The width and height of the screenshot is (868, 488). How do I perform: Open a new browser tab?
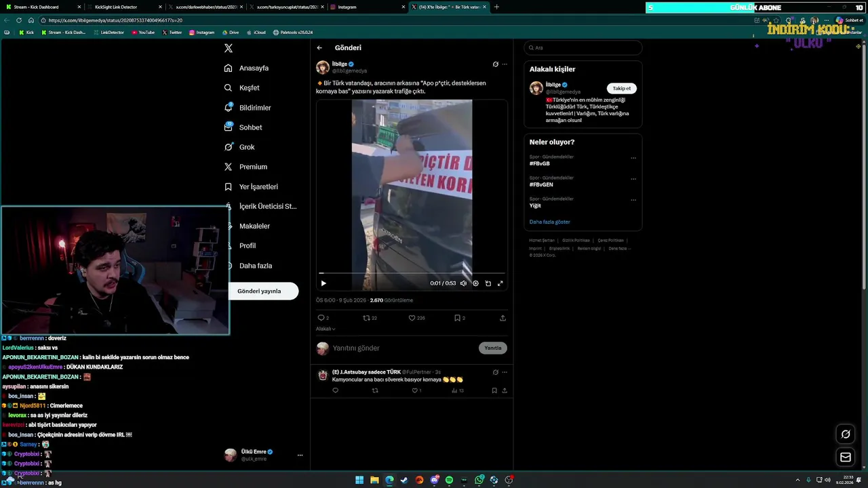click(x=496, y=7)
